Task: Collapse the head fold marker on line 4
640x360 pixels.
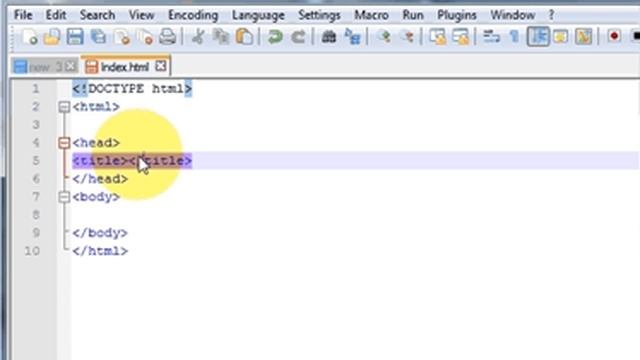Action: (64, 143)
